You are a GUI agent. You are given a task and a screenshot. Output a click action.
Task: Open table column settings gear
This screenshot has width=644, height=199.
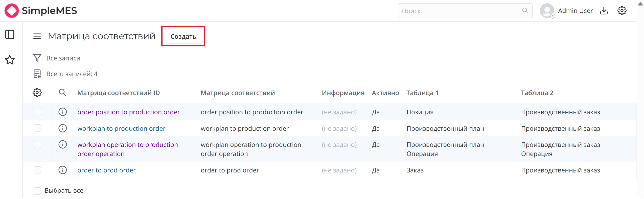[x=37, y=93]
